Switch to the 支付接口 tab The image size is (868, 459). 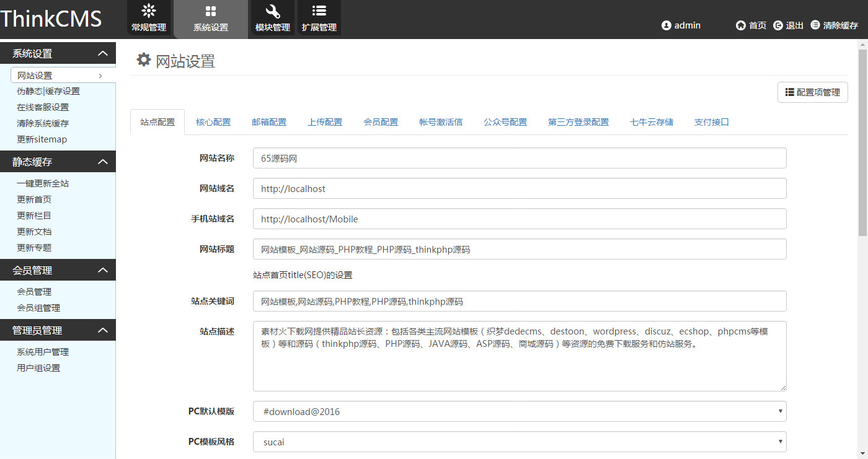(711, 122)
